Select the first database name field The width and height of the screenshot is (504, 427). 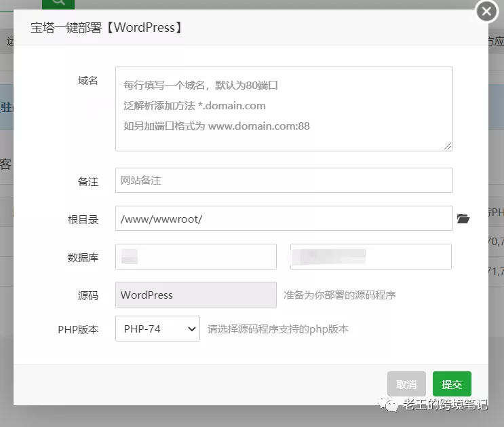coord(196,257)
